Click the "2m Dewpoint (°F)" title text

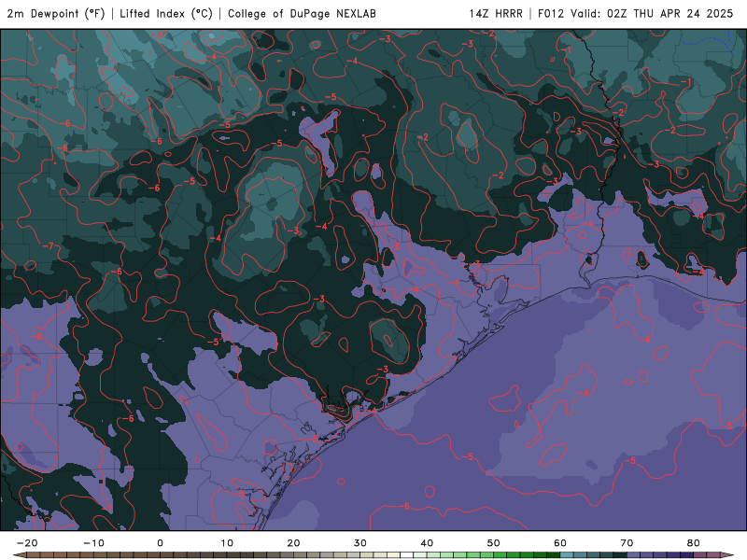coord(56,13)
